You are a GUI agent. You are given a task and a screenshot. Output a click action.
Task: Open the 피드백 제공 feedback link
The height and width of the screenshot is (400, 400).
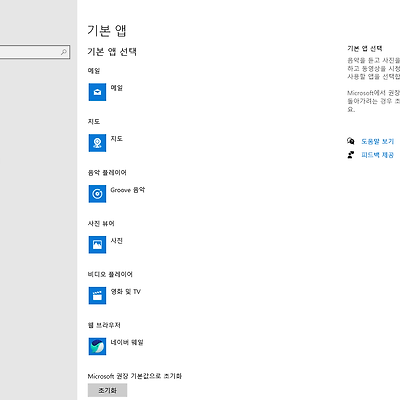click(x=378, y=155)
